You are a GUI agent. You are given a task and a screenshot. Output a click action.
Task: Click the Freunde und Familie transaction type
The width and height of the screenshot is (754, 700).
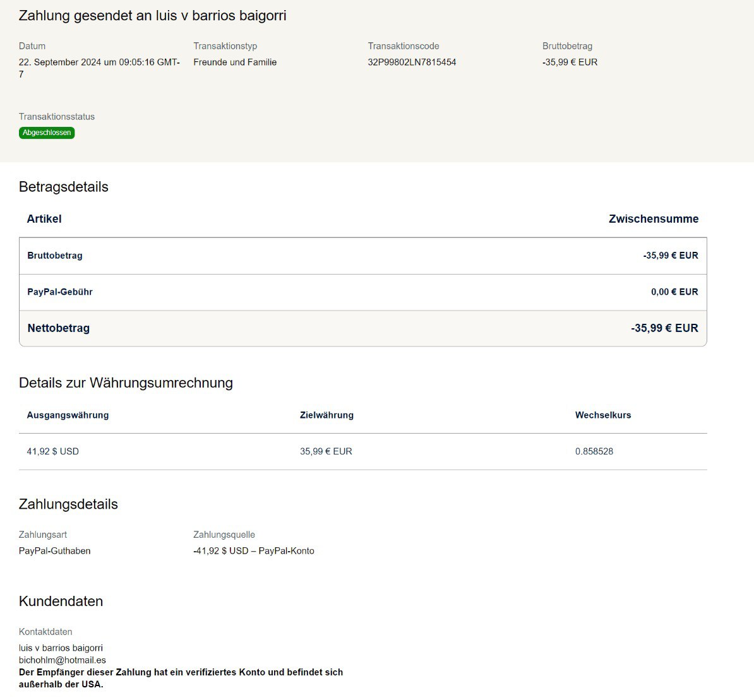[235, 62]
